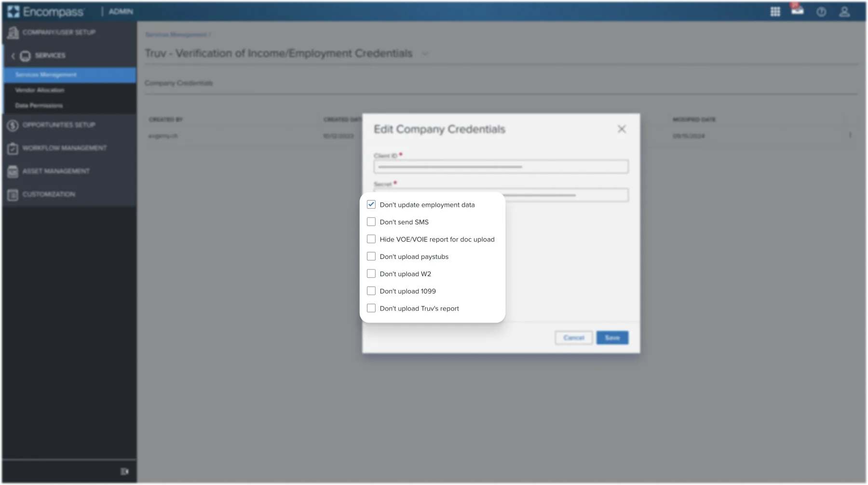Check Don't upload Truv's report

(371, 309)
